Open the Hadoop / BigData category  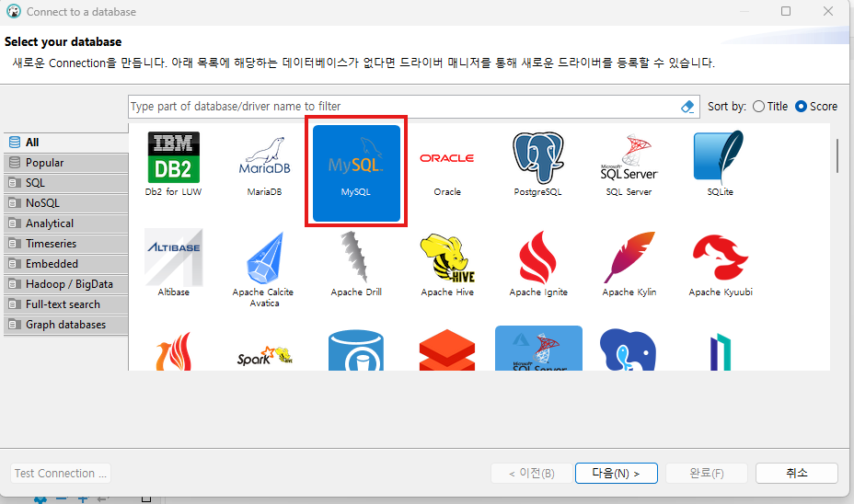pyautogui.click(x=66, y=284)
